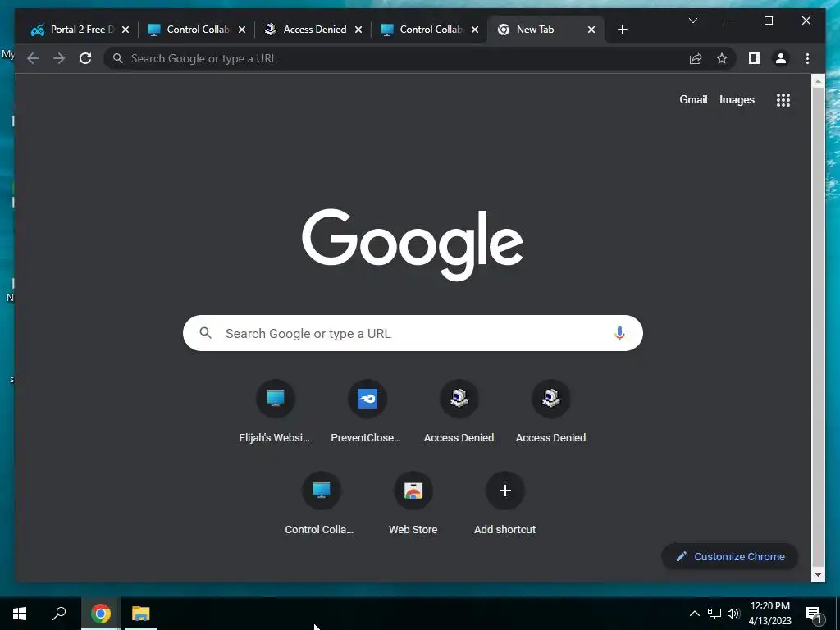The image size is (840, 630).
Task: Select the New Tab tab
Action: click(x=546, y=30)
